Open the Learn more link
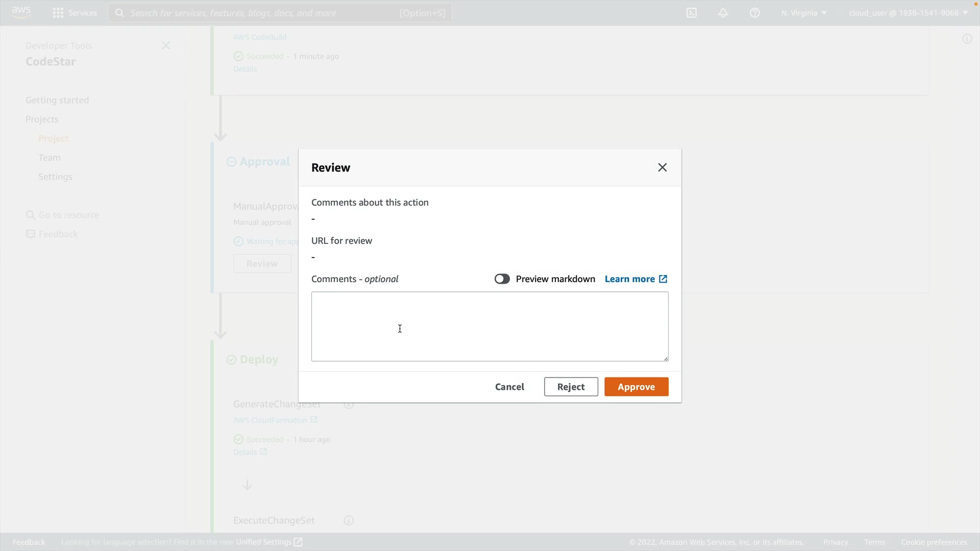 coord(635,279)
